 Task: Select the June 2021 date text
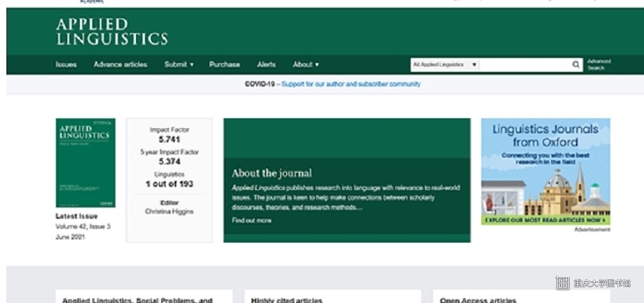coord(70,237)
